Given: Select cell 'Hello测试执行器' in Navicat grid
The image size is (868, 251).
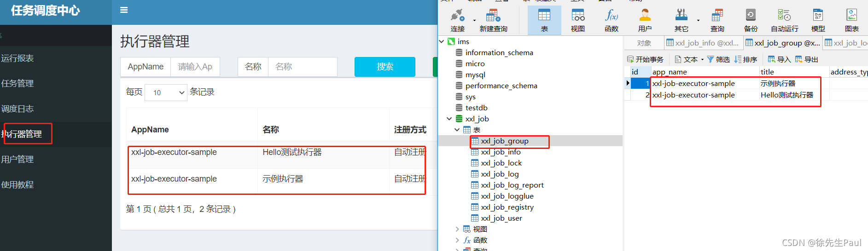Looking at the screenshot, I should coord(794,95).
